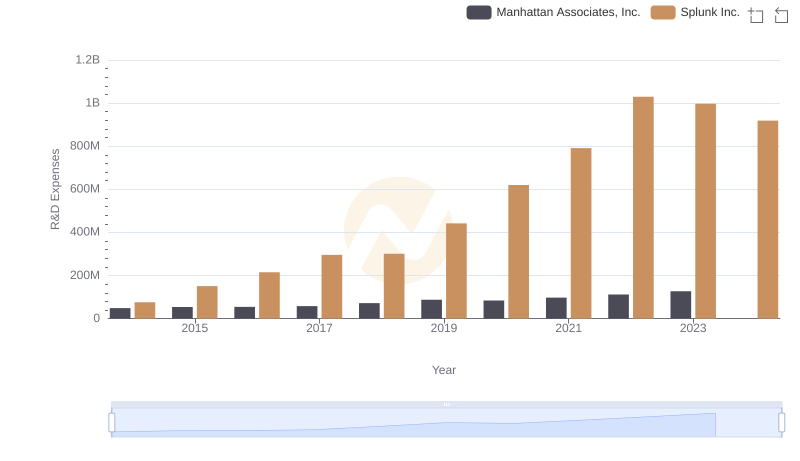This screenshot has width=800, height=461.
Task: Grab the right data zoom slider handle
Action: point(781,423)
